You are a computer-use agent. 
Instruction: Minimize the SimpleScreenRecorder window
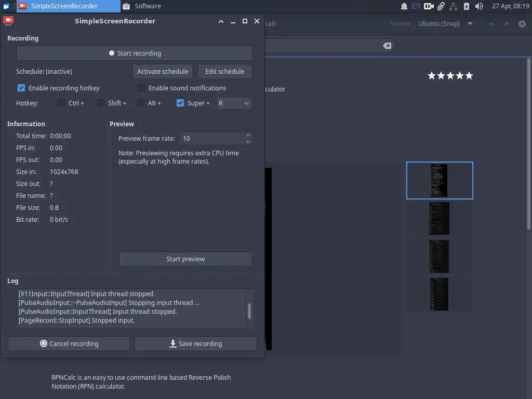pos(233,21)
